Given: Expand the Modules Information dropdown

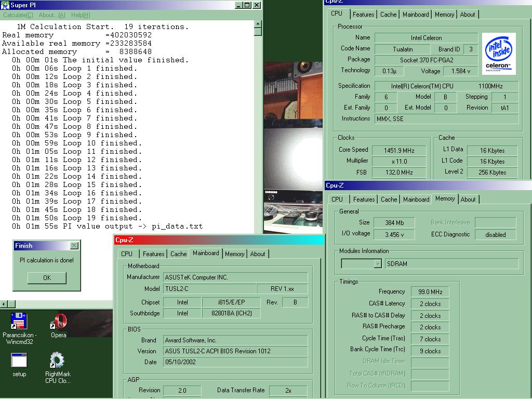Looking at the screenshot, I should click(378, 263).
